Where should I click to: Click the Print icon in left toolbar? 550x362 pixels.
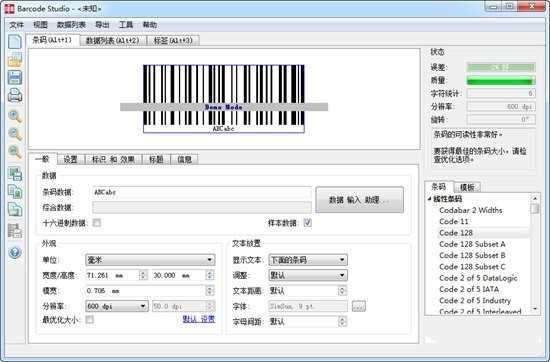tap(15, 95)
